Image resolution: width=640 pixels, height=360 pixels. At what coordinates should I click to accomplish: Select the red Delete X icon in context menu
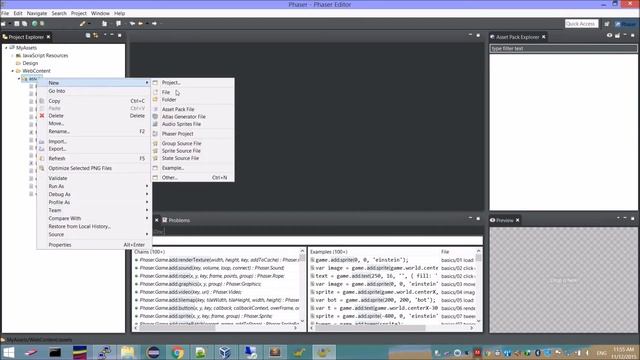coord(42,116)
